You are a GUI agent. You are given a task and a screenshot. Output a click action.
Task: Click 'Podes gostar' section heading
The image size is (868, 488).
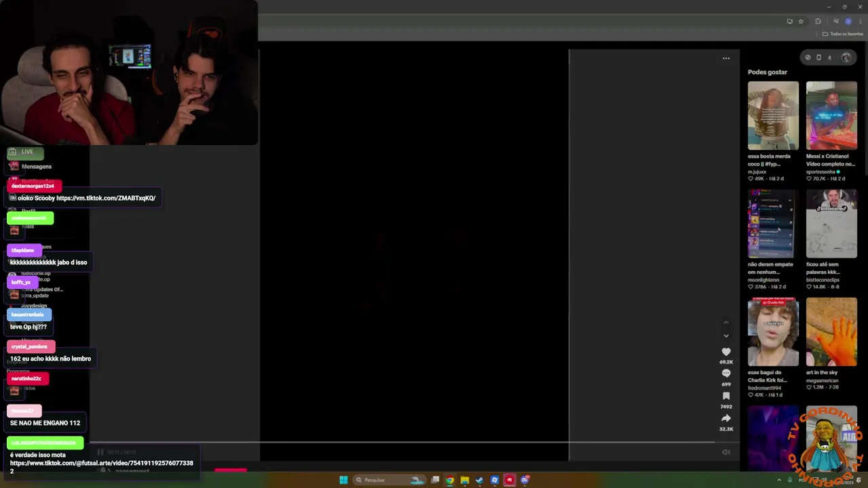click(768, 72)
